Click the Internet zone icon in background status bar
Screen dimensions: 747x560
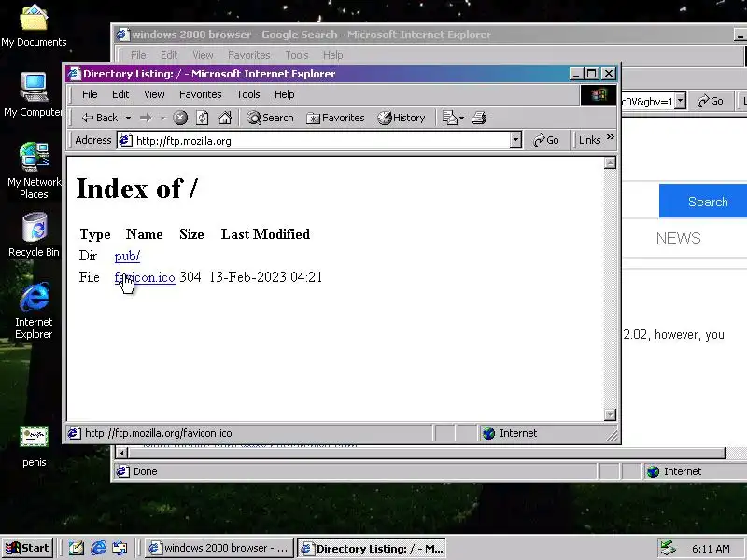[x=653, y=471]
